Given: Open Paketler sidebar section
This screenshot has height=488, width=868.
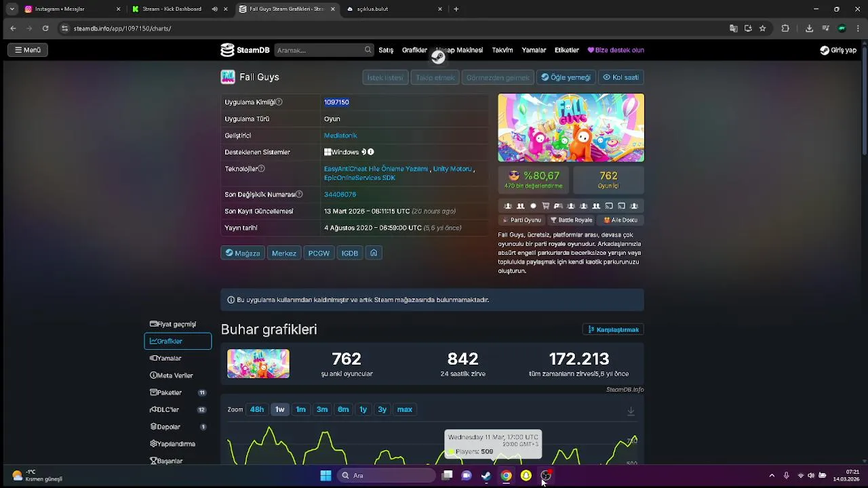Looking at the screenshot, I should 178,392.
